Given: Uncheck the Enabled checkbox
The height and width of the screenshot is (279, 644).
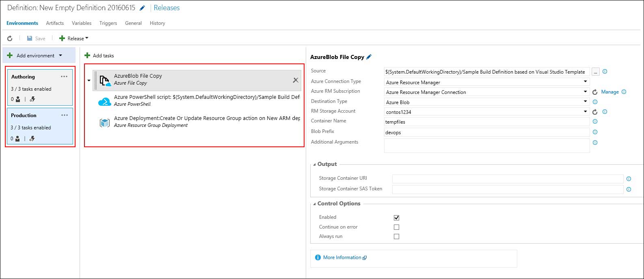Looking at the screenshot, I should (x=396, y=218).
